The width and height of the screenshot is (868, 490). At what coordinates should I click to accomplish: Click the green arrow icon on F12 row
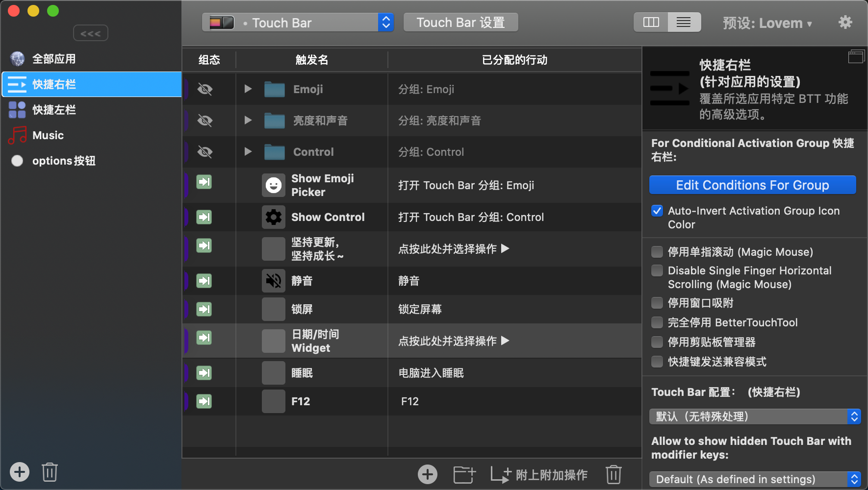(204, 401)
